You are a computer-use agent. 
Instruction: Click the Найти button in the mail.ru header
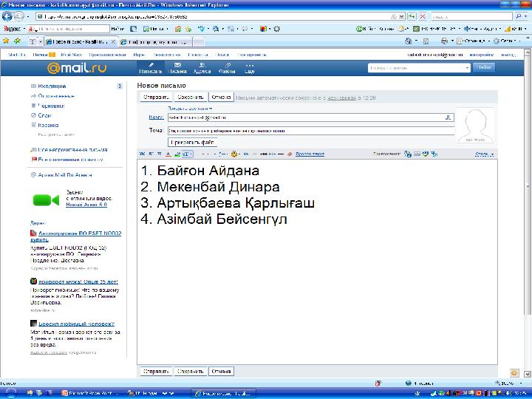click(x=484, y=67)
